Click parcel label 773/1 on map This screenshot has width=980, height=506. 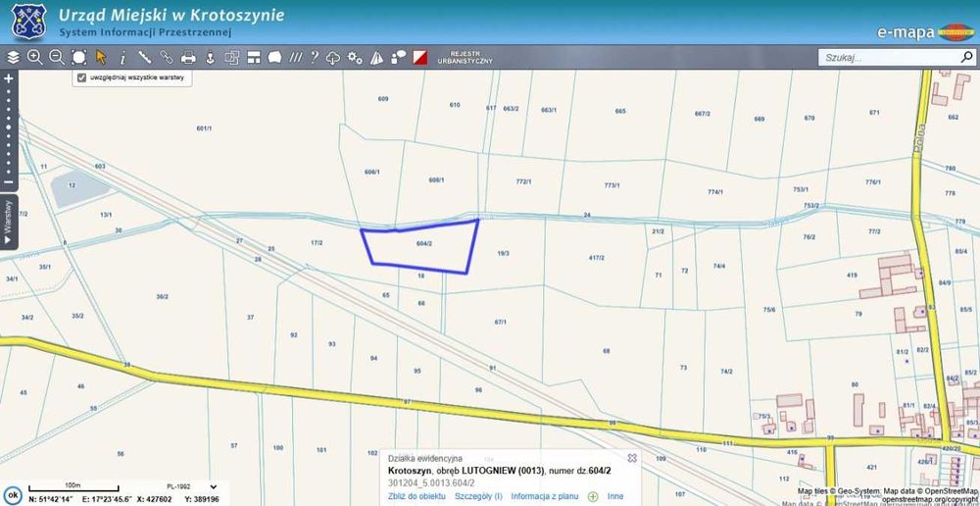(612, 185)
